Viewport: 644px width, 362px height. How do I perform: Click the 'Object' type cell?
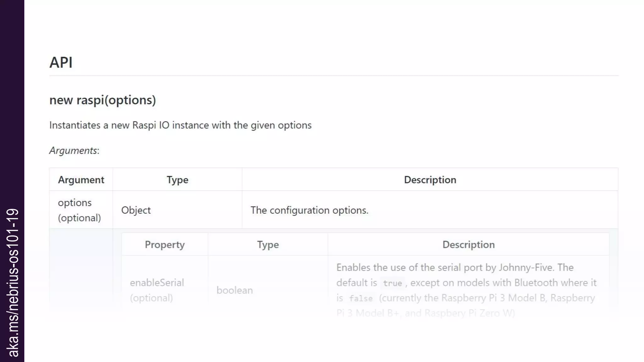136,210
